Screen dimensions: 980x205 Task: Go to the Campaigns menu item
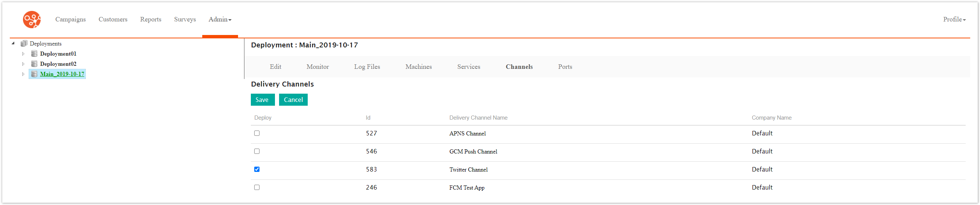coord(70,19)
